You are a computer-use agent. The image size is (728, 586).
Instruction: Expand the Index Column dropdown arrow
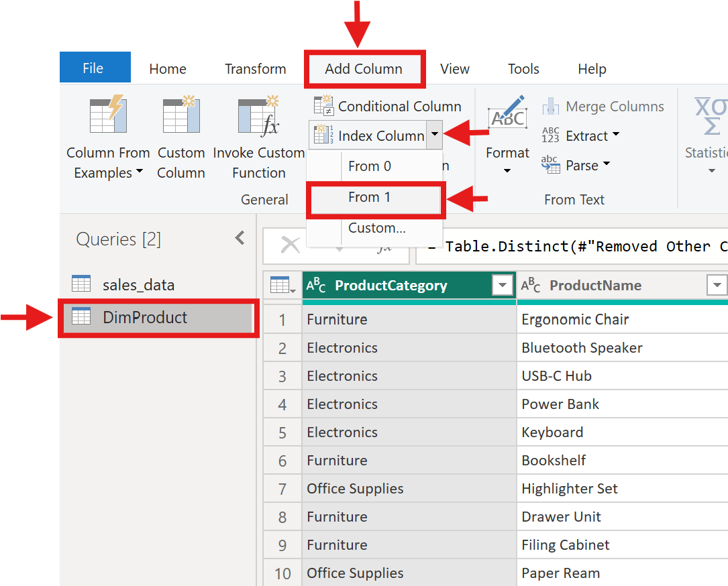435,135
